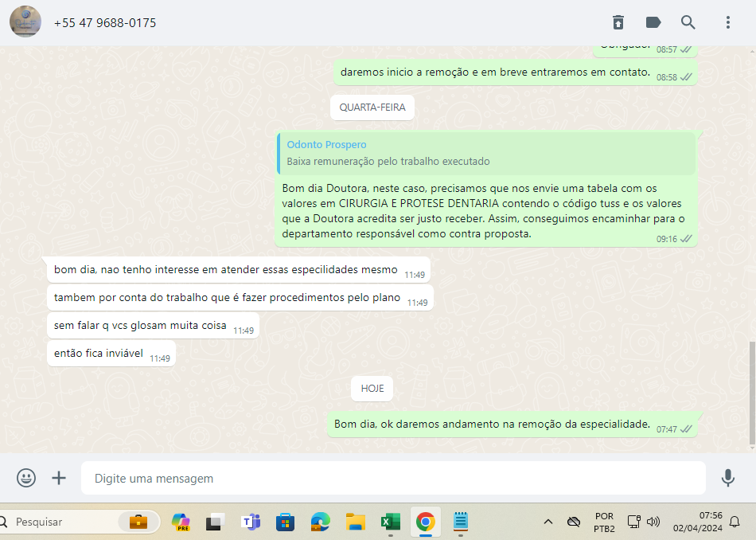Open the Notepad taskbar icon

coord(461,522)
